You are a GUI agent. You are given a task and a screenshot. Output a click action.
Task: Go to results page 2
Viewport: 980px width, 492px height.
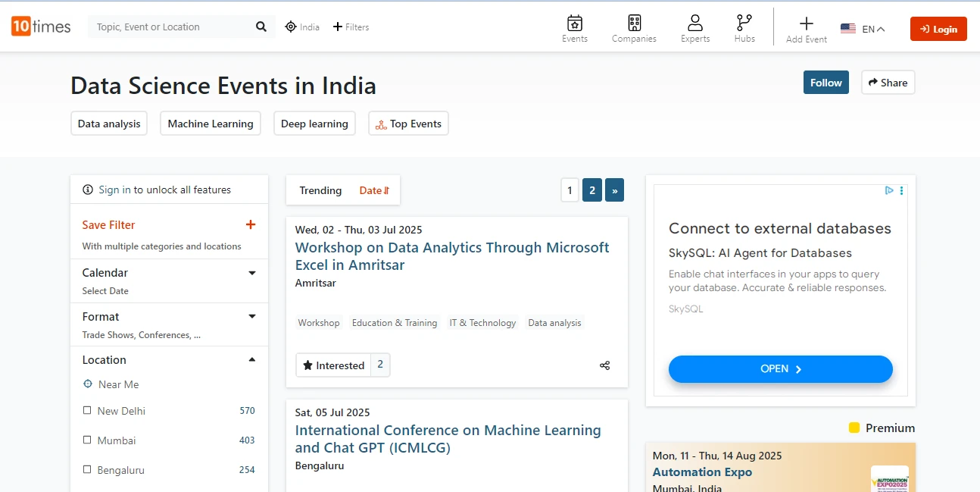click(x=592, y=190)
